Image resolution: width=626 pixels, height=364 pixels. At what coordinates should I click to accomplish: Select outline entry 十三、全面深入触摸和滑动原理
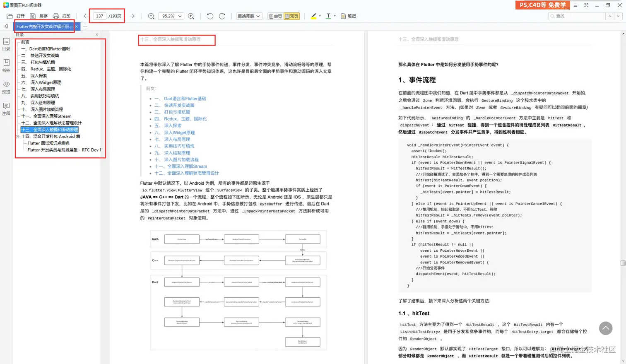tap(49, 130)
